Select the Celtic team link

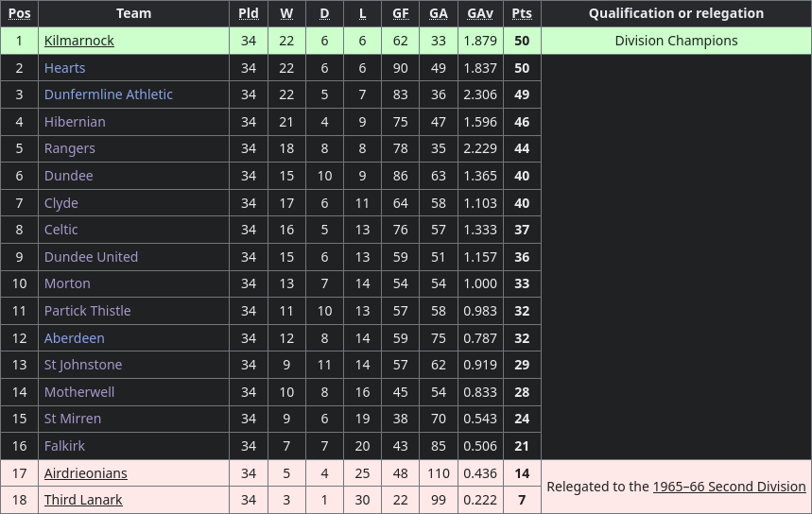60,230
